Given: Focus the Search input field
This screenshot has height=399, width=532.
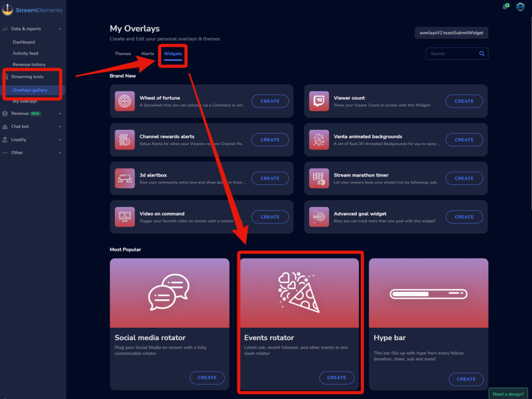Looking at the screenshot, I should [x=457, y=54].
